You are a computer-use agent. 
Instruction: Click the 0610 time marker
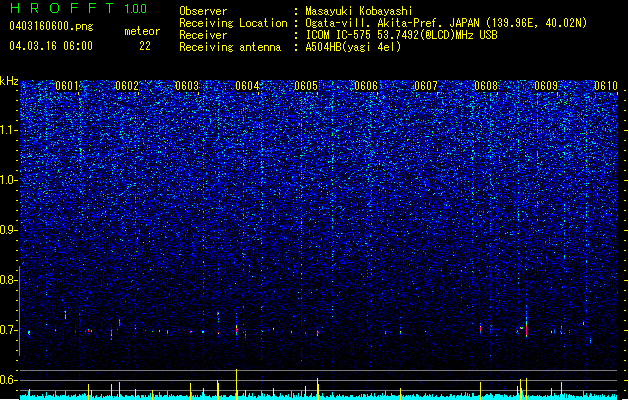click(606, 86)
